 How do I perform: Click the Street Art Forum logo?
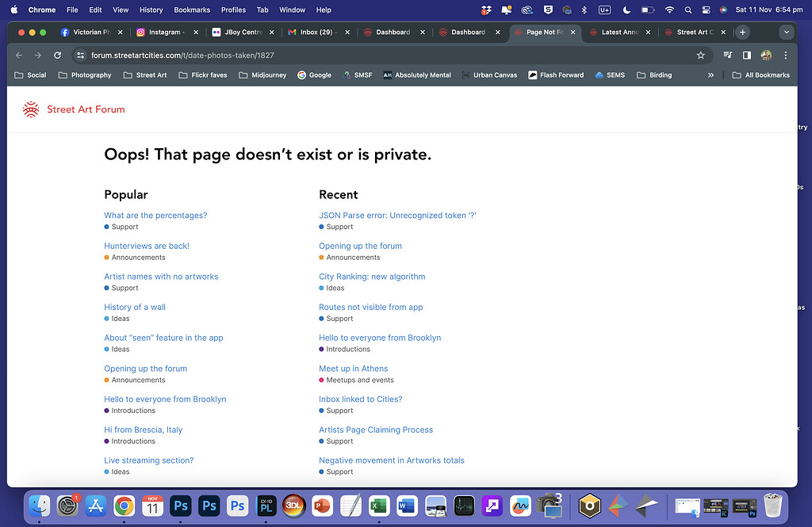click(x=74, y=109)
